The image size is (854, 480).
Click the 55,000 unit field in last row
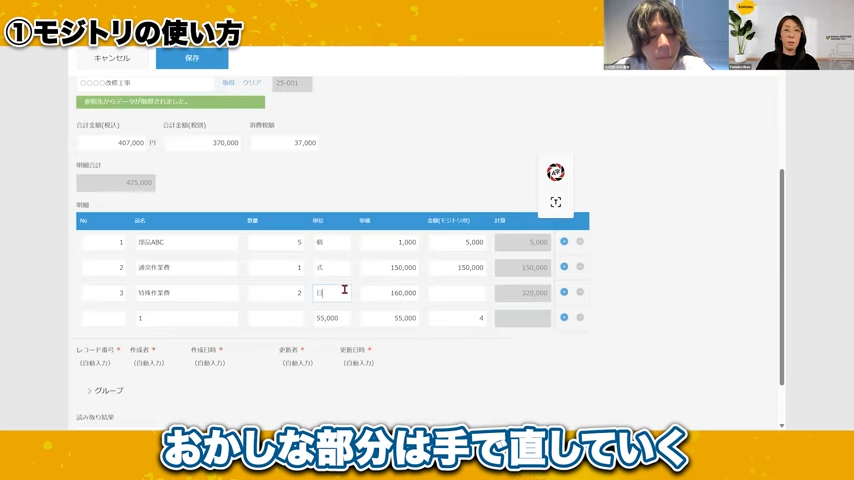[x=332, y=318]
